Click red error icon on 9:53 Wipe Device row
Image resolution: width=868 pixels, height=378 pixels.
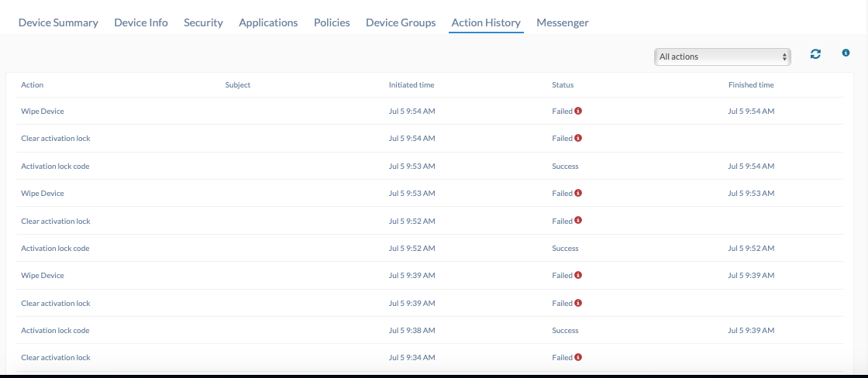point(578,193)
